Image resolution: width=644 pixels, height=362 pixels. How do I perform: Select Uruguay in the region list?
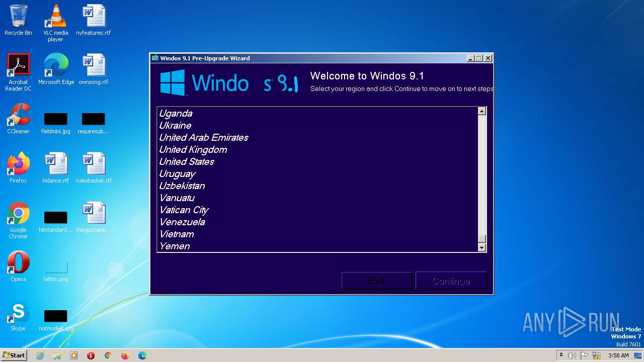tap(317, 174)
